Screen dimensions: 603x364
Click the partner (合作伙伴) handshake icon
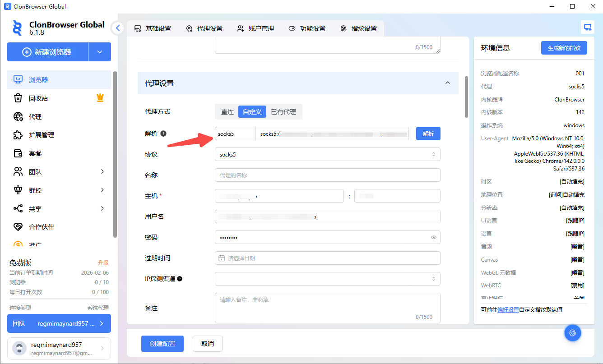(18, 227)
